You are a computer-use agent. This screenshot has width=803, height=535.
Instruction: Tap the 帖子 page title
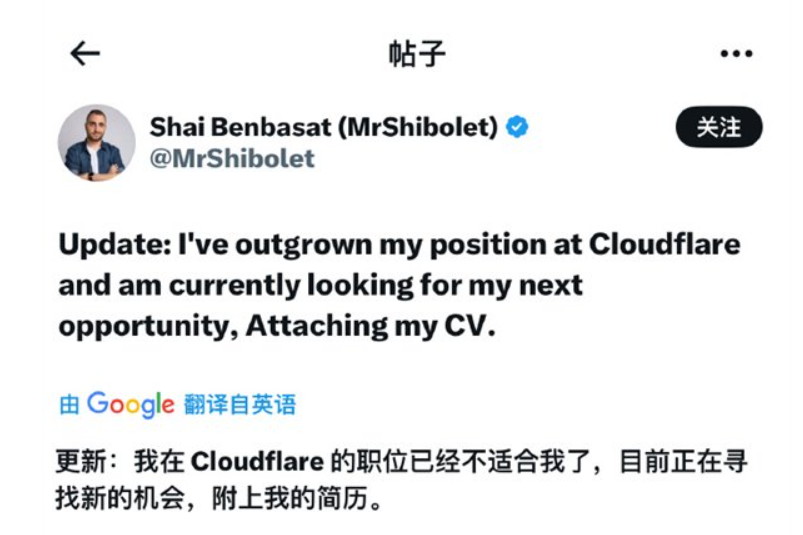tap(416, 54)
